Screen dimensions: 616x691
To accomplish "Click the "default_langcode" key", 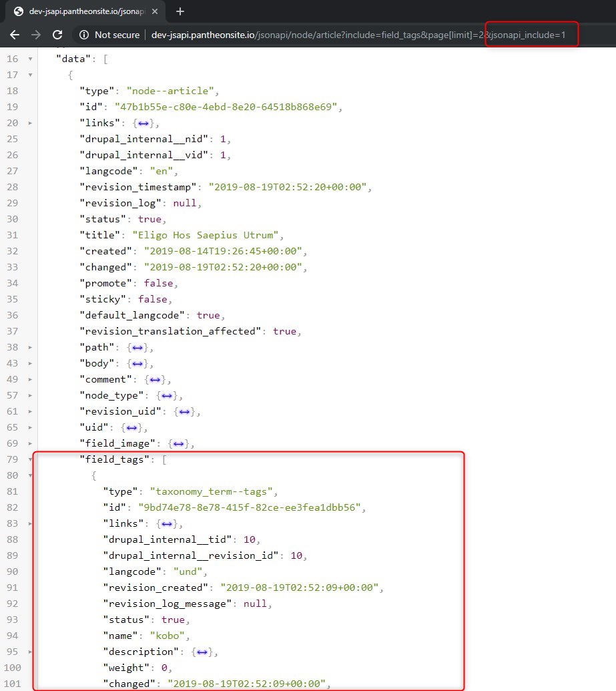I will [132, 315].
